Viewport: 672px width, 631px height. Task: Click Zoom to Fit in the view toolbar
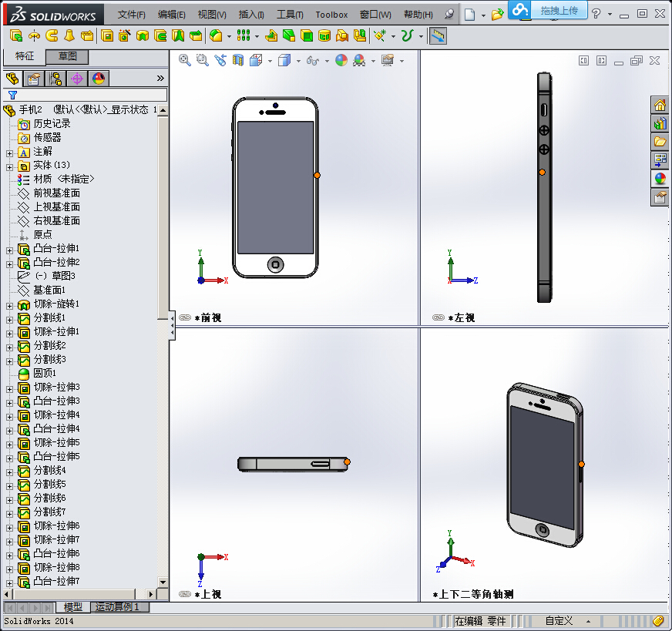coord(185,60)
